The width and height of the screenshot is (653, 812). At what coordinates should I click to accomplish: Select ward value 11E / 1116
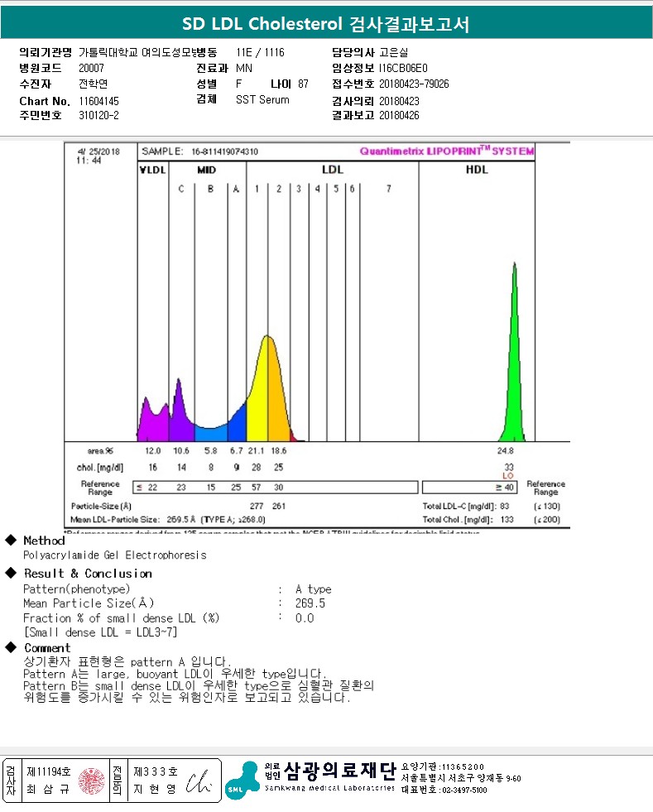260,52
